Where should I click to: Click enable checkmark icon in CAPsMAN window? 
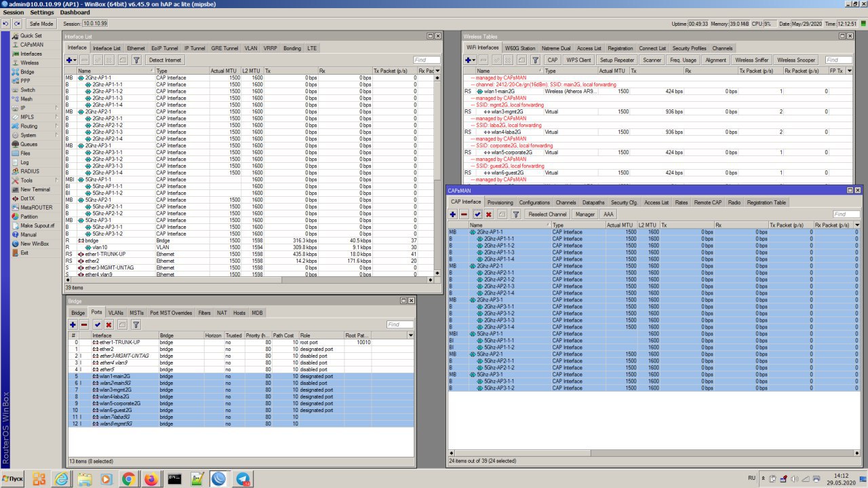coord(477,214)
